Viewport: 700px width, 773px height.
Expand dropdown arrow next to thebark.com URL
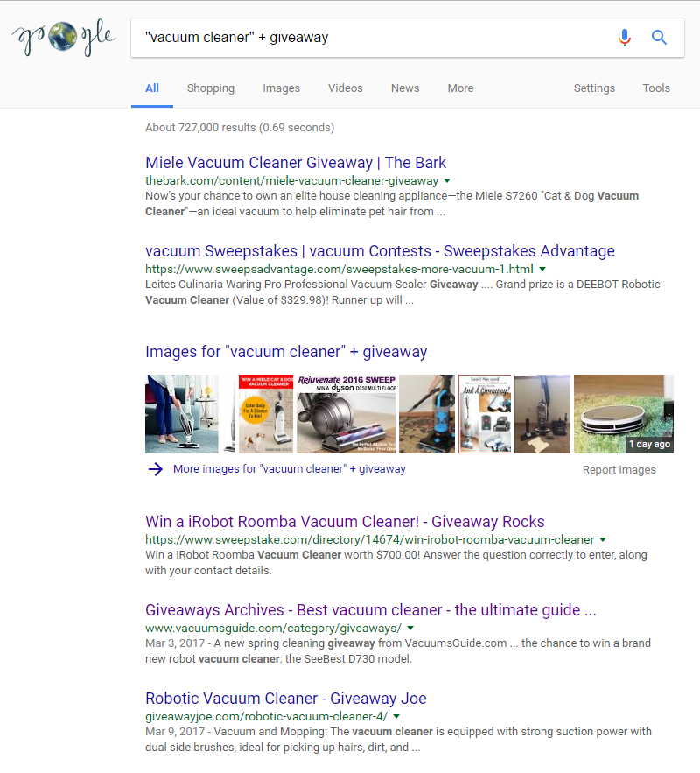[x=447, y=181]
